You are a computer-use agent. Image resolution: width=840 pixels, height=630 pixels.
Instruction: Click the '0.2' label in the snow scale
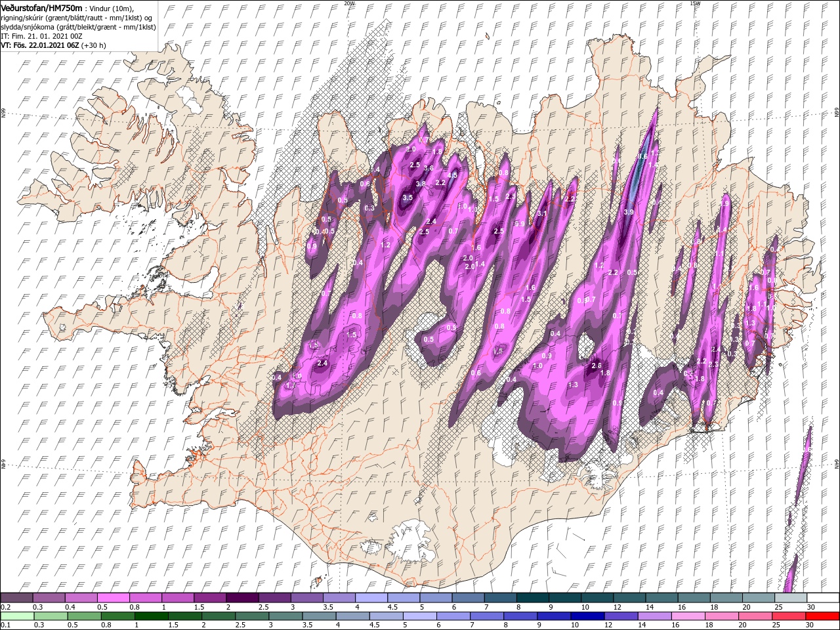click(x=5, y=607)
